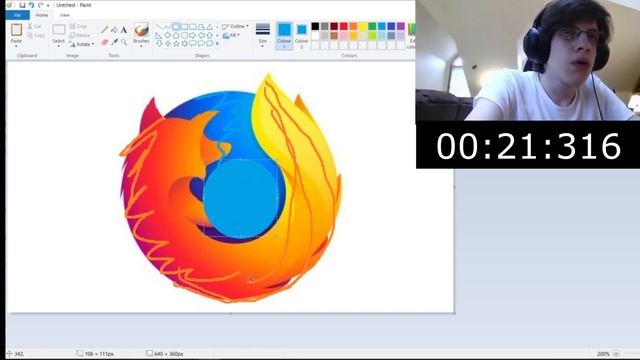Switch to the Home ribbon tab

pos(42,15)
